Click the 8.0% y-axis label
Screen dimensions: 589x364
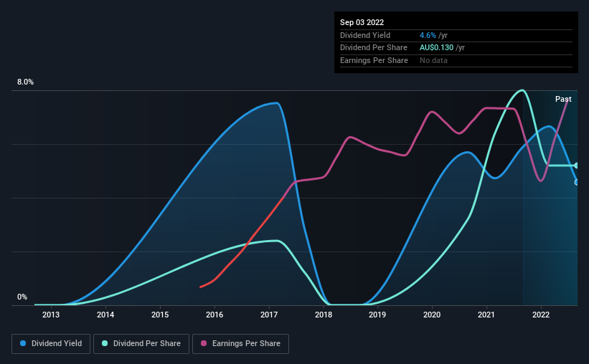click(25, 82)
